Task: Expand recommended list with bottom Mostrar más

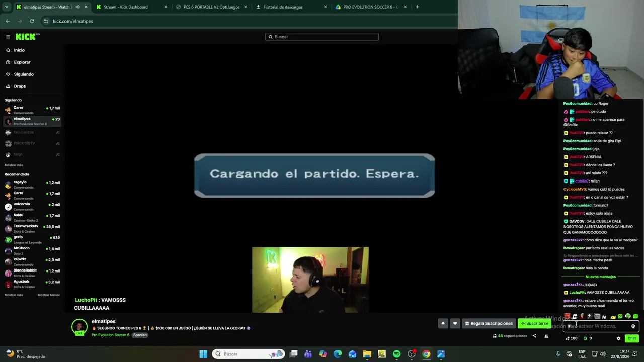Action: [14, 295]
